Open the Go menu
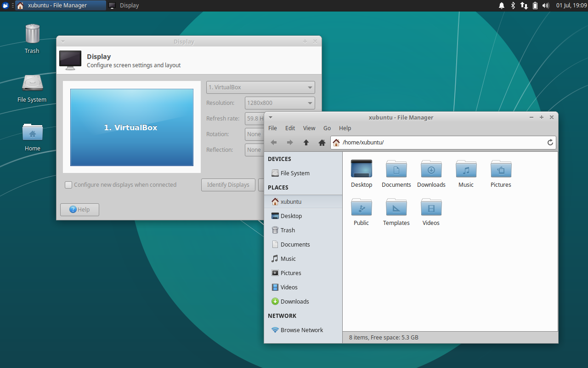Image resolution: width=588 pixels, height=368 pixels. click(327, 128)
